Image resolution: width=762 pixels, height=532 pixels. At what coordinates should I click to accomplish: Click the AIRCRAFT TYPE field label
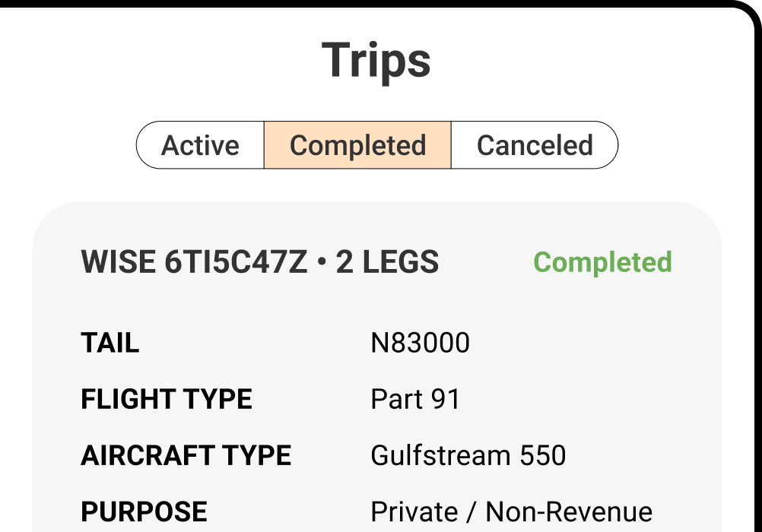[x=186, y=456]
